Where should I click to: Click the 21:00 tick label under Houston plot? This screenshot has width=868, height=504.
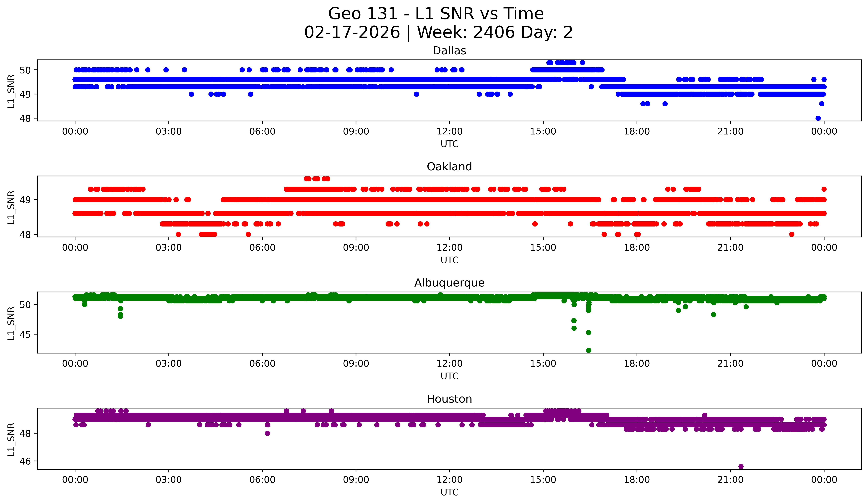pyautogui.click(x=730, y=480)
